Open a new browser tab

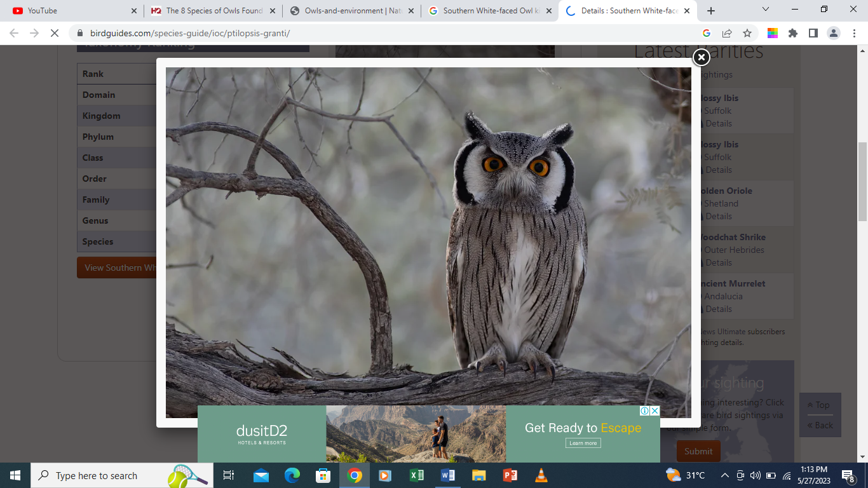click(x=711, y=11)
